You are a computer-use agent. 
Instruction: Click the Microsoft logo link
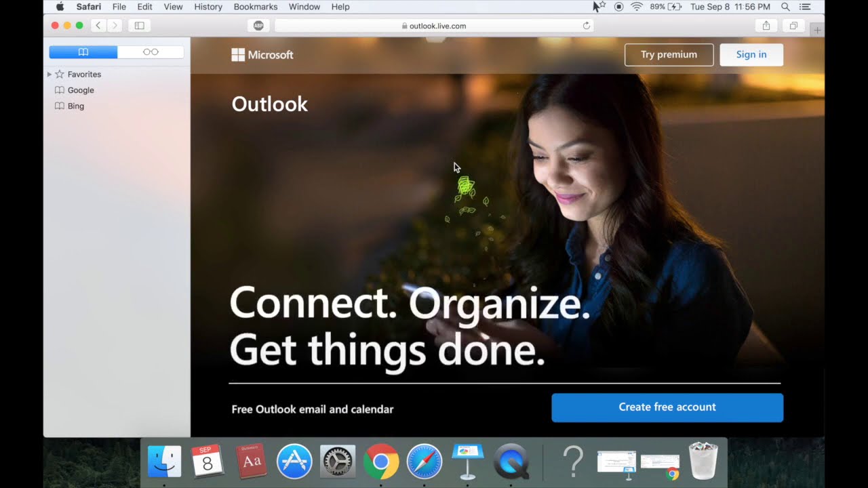262,55
